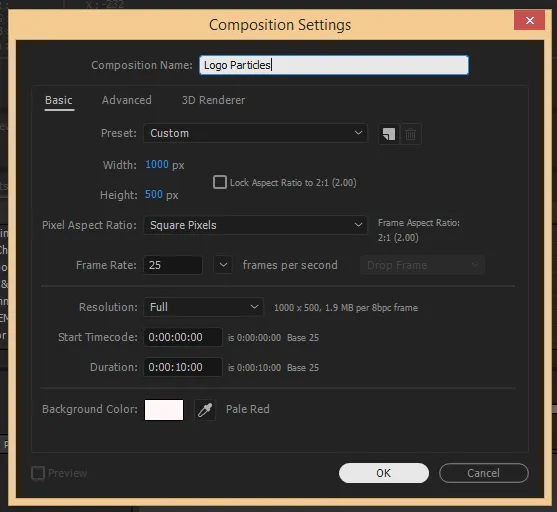Enable Lock Aspect Ratio to 2:1
The height and width of the screenshot is (512, 557).
(x=220, y=182)
